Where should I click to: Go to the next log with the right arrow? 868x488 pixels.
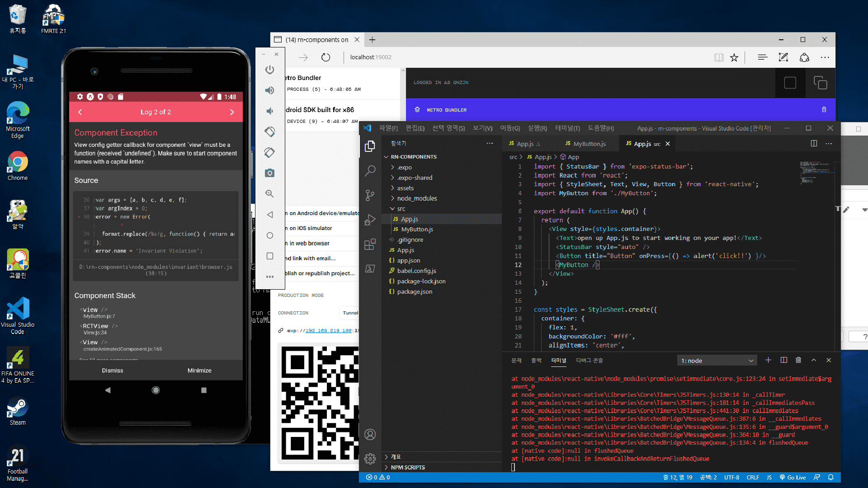pyautogui.click(x=232, y=112)
